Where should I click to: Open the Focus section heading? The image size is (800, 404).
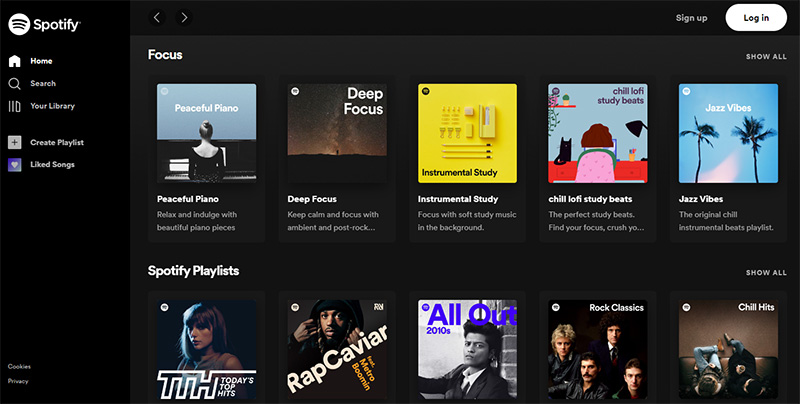coord(165,55)
